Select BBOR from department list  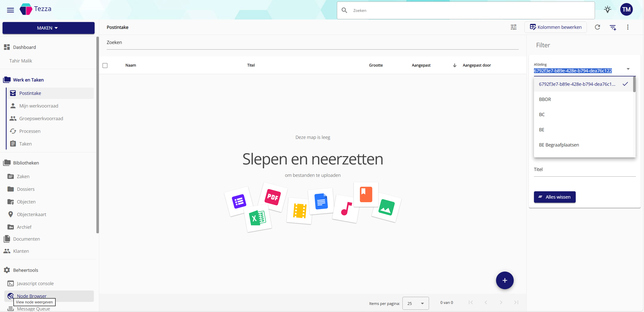(x=545, y=99)
